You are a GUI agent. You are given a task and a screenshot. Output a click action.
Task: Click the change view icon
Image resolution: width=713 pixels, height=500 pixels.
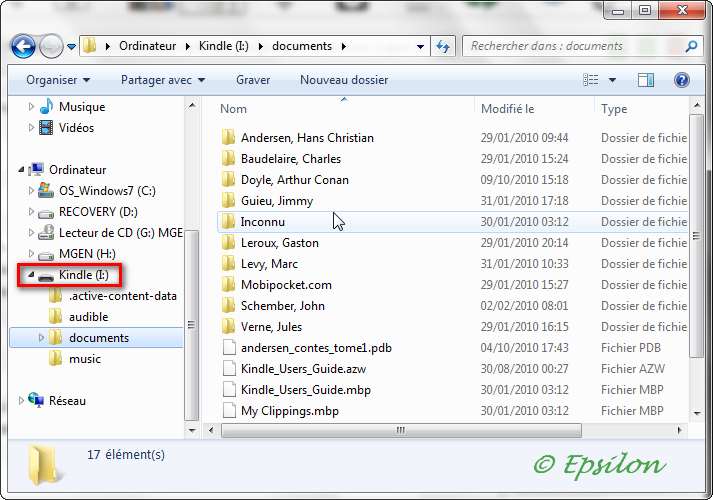tap(591, 80)
